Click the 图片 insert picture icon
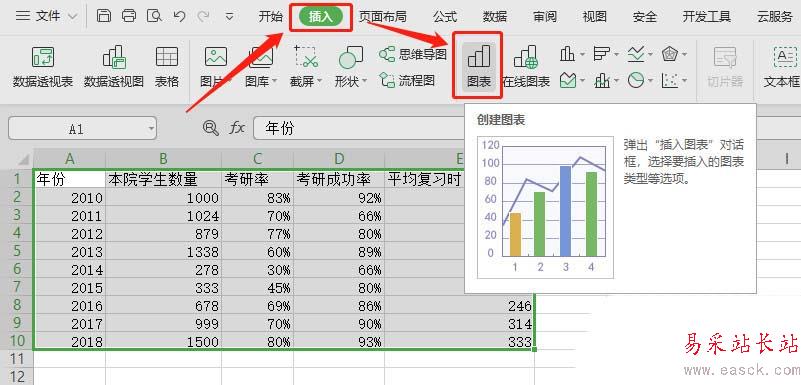This screenshot has width=801, height=385. coord(216,57)
